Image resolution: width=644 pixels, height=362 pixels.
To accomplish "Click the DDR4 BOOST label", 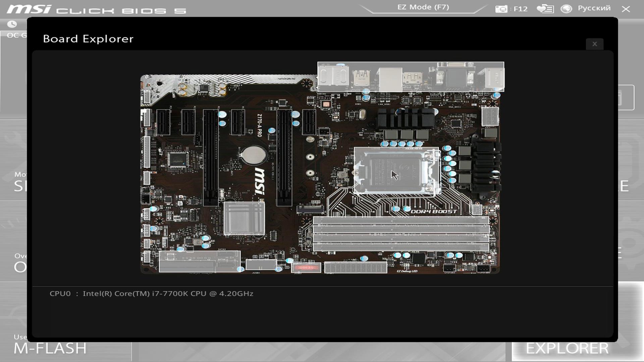I will [434, 212].
